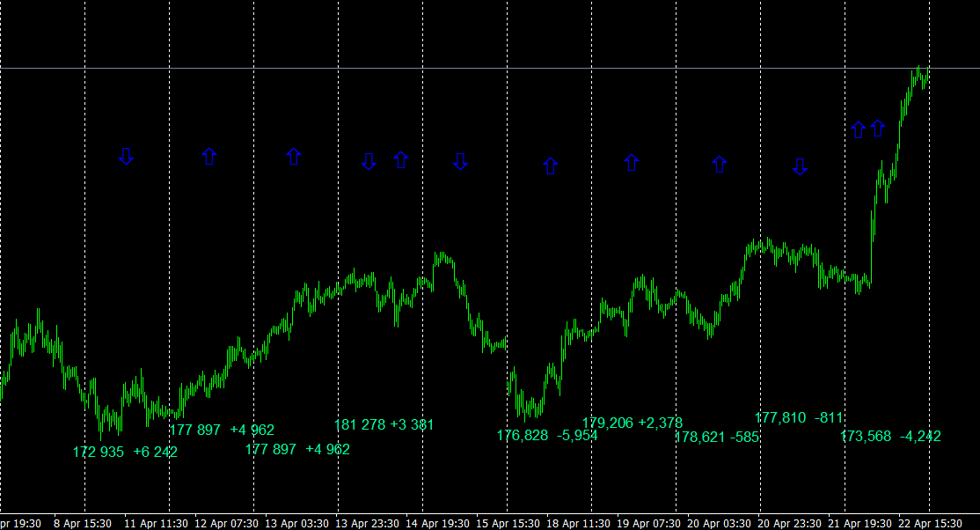The width and height of the screenshot is (980, 530).
Task: Select the 179,206 +2,378 text label
Action: 633,423
